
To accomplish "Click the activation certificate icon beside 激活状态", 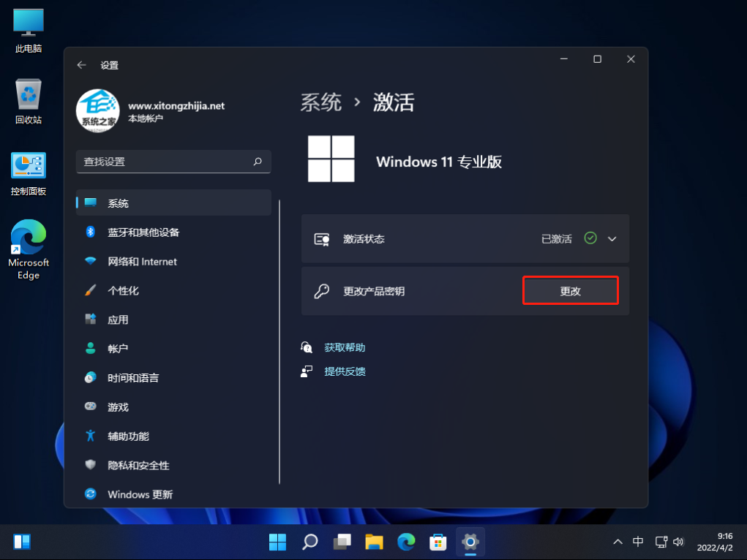I will click(x=322, y=239).
